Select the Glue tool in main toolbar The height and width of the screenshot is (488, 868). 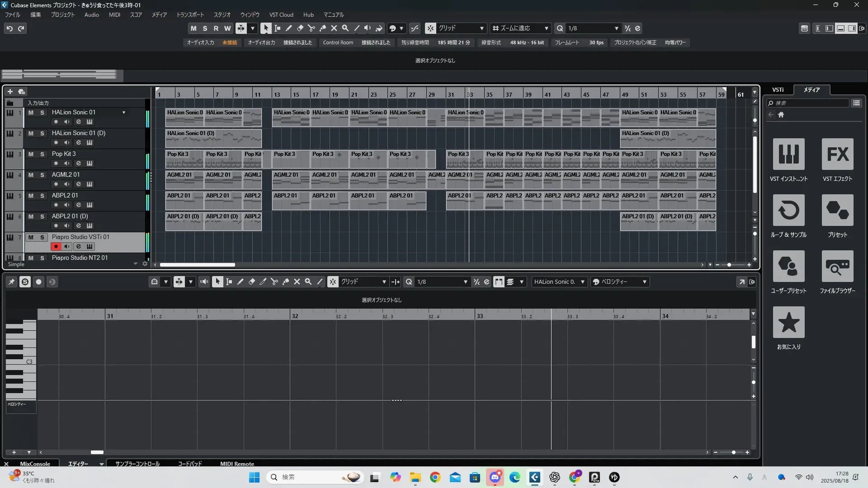323,28
